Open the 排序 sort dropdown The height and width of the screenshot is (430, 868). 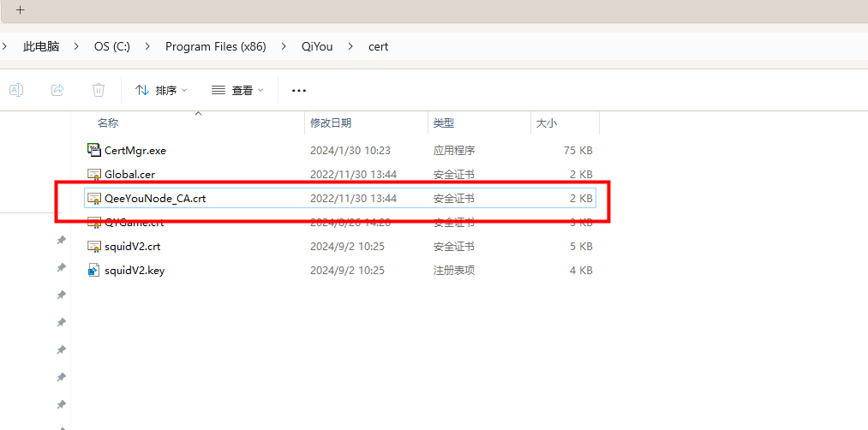pos(161,90)
